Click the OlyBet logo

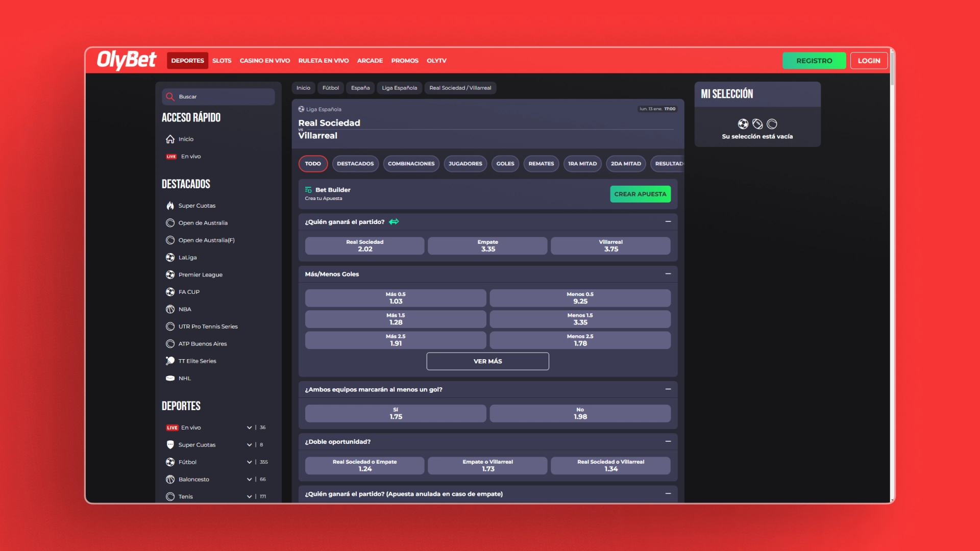(x=127, y=60)
